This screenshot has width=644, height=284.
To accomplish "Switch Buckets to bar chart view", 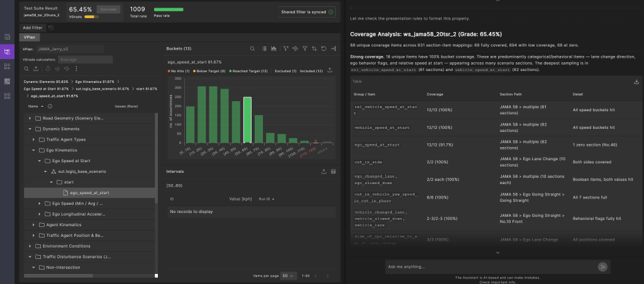I will (x=274, y=48).
